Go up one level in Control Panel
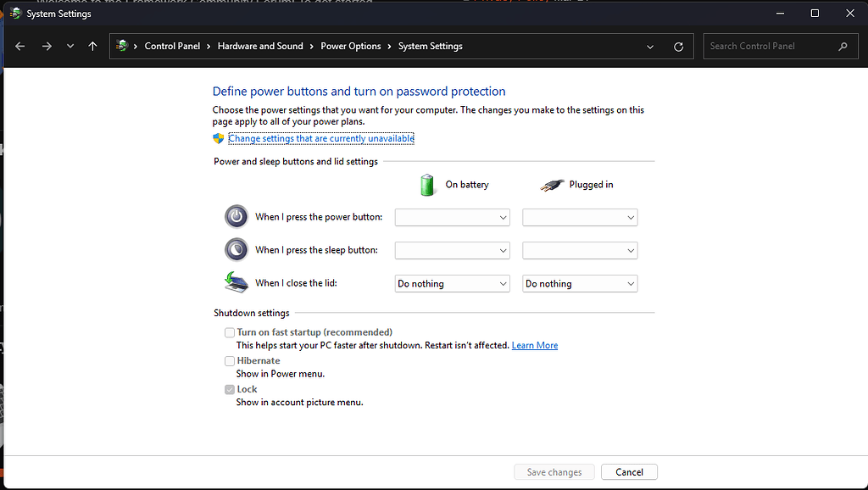 (92, 46)
